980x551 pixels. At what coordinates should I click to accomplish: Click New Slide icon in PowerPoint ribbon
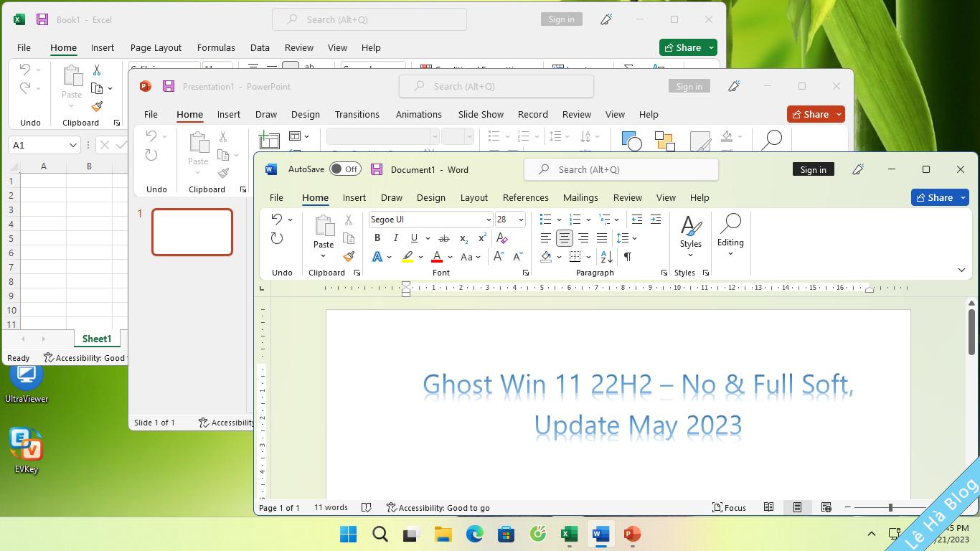pyautogui.click(x=269, y=139)
